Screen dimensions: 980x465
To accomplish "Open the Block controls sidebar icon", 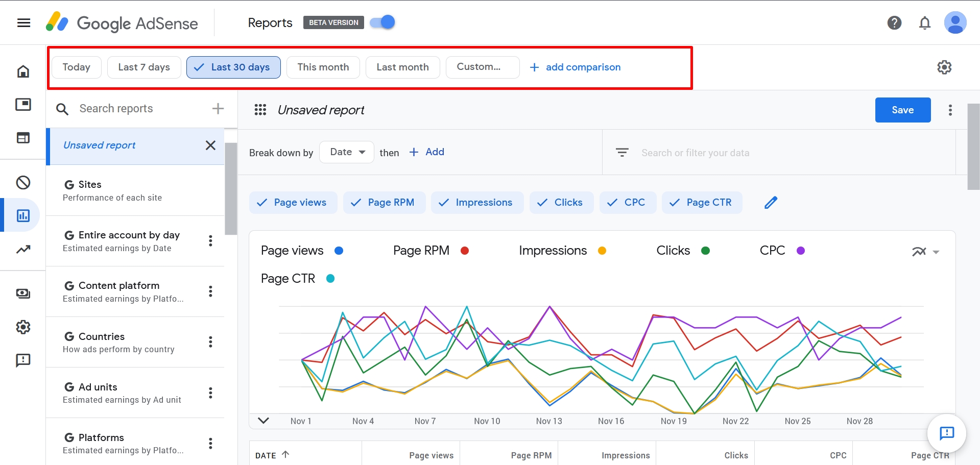I will coord(23,183).
